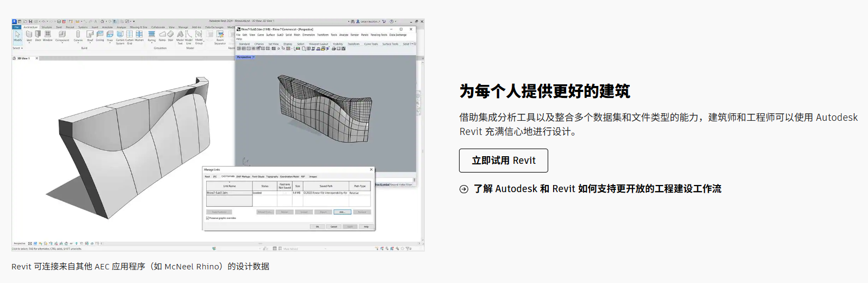868x283 pixels.
Task: Click the Curtain Grid tool
Action: coord(129,35)
